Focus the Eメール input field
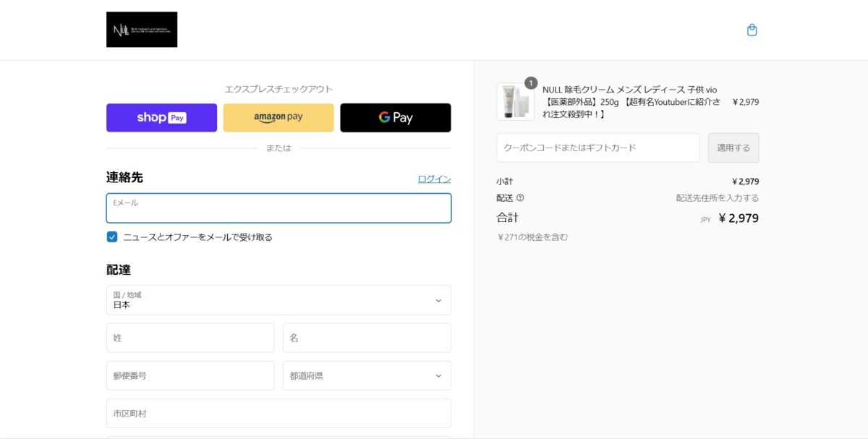This screenshot has height=439, width=868. tap(278, 208)
